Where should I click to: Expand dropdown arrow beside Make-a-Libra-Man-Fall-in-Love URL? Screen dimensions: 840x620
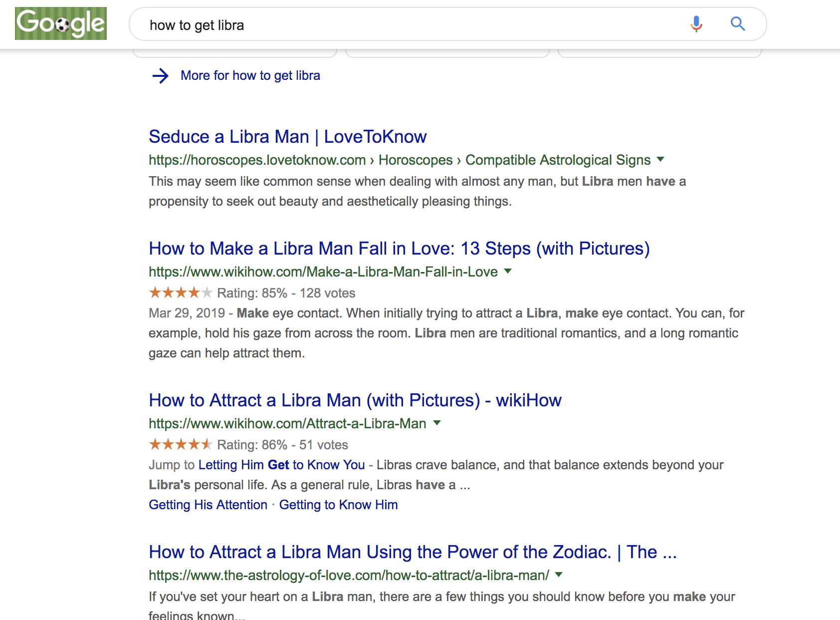coord(508,272)
